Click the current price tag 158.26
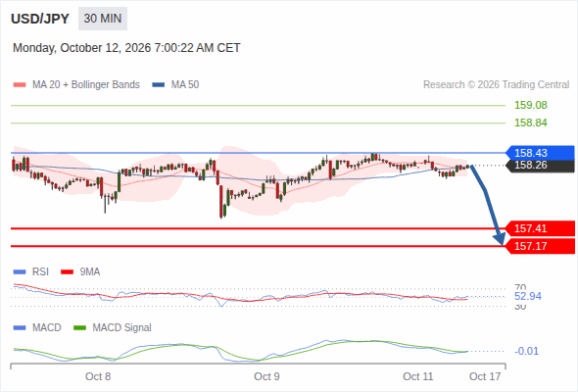Viewport: 578px width, 392px height. click(540, 166)
